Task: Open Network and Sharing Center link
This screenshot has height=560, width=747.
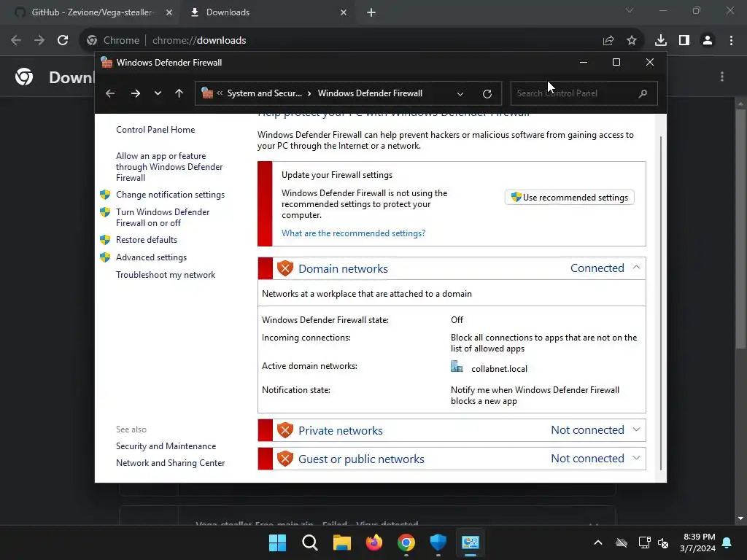Action: point(170,463)
